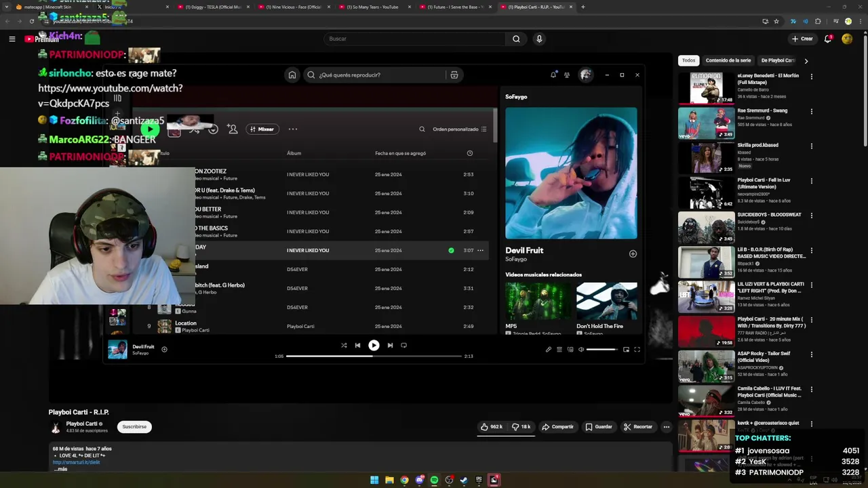868x488 pixels.
Task: Click the Álbum column header
Action: (x=294, y=153)
